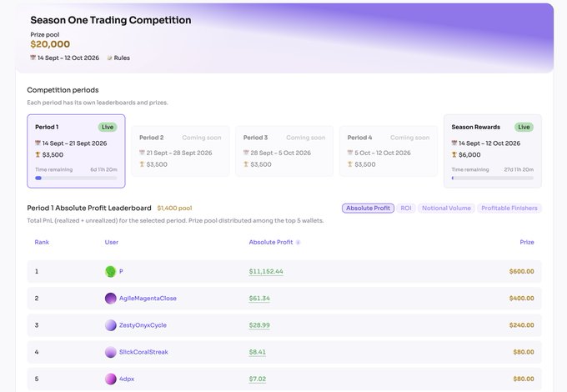The height and width of the screenshot is (392, 567).
Task: Click the $11,152.44 profit value
Action: point(266,271)
